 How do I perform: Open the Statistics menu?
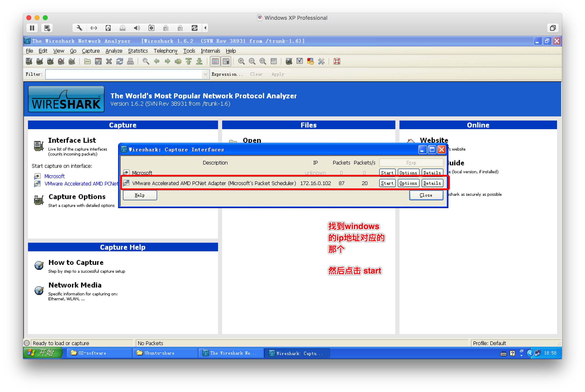coord(138,51)
